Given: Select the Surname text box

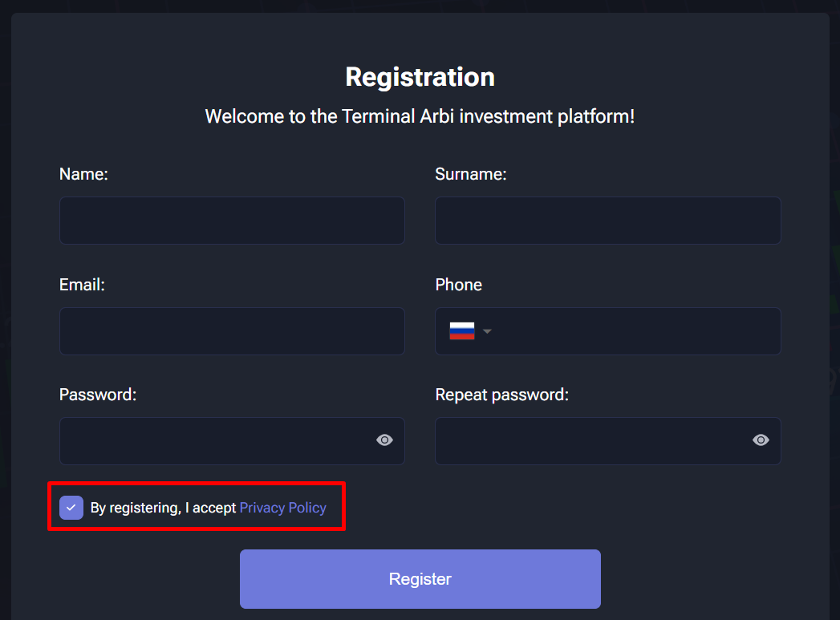Looking at the screenshot, I should (x=608, y=221).
